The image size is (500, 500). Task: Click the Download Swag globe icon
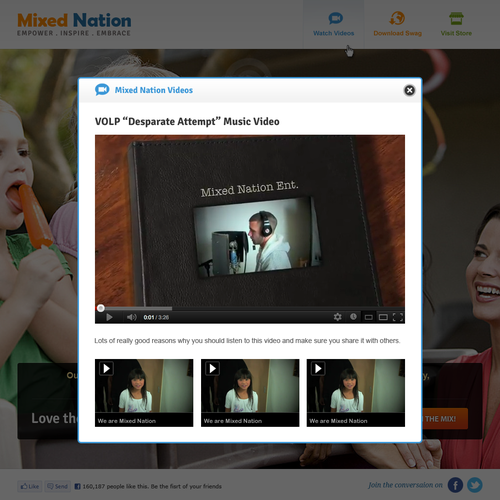tap(397, 18)
